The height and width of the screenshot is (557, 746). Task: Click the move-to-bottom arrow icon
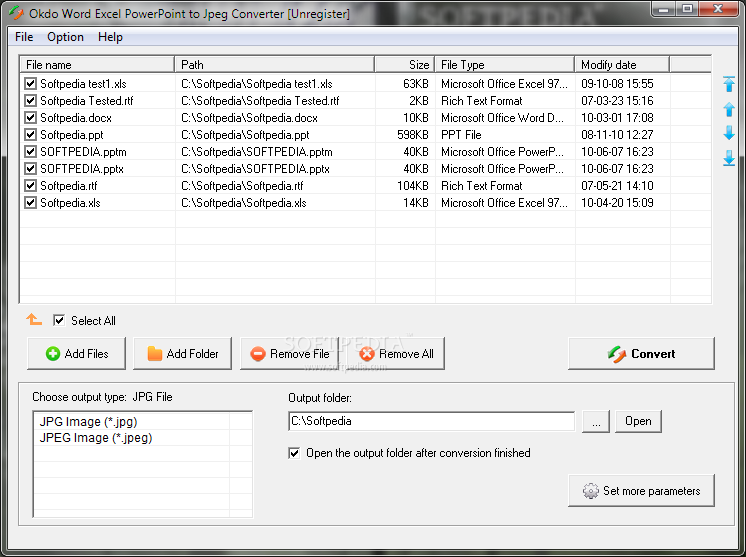click(x=729, y=158)
